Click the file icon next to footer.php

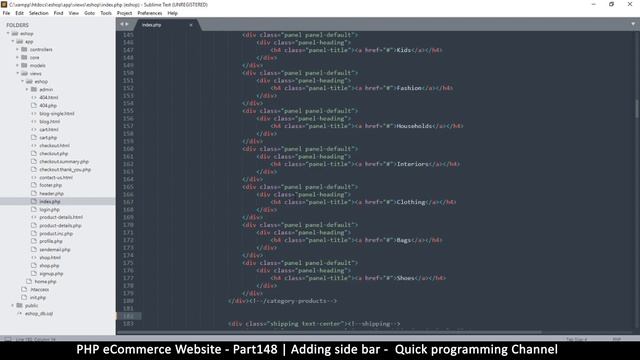point(34,185)
